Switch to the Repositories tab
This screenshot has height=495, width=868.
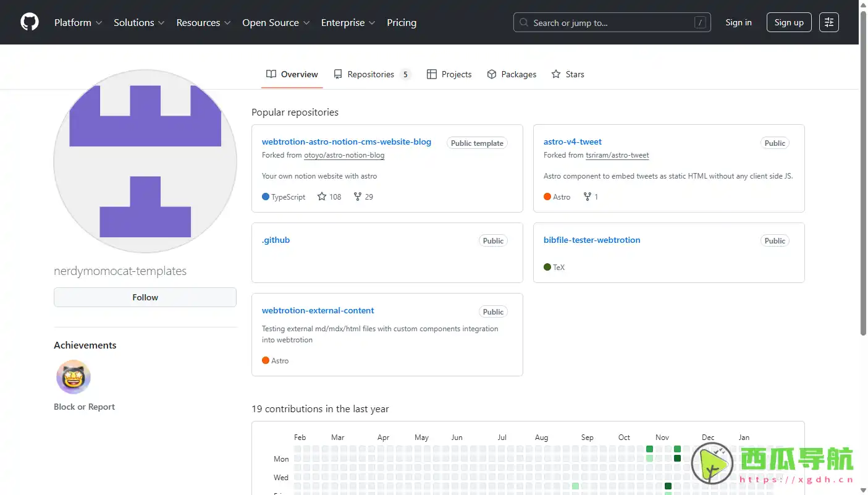click(371, 74)
